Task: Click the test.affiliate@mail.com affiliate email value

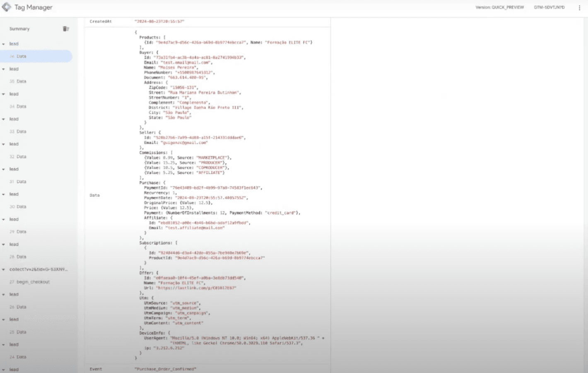Action: (195, 228)
